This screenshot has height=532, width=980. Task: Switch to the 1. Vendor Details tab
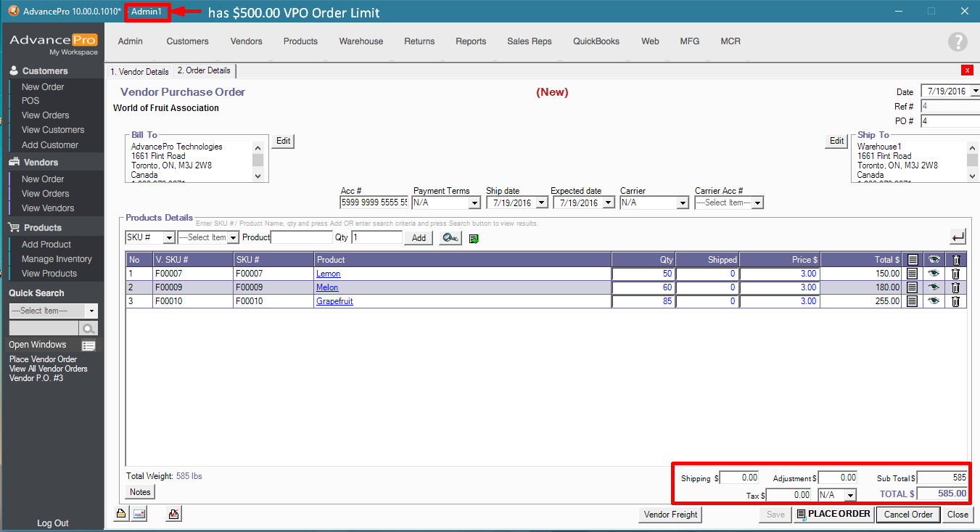[139, 71]
